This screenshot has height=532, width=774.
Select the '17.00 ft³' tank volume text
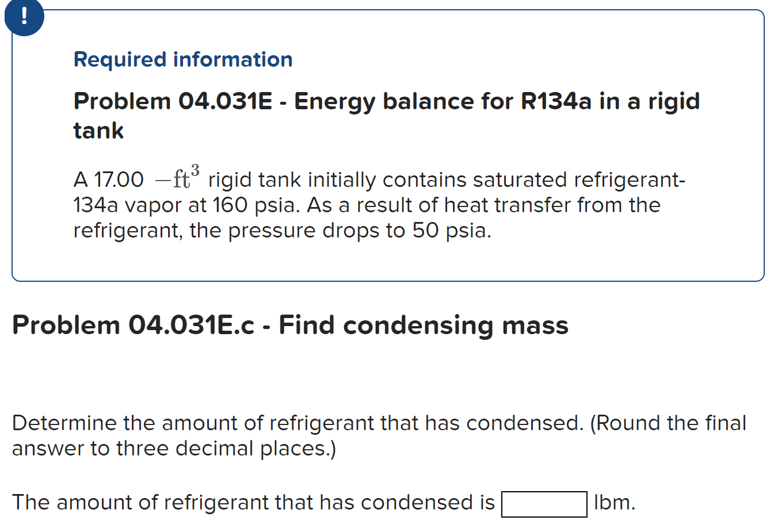point(147,178)
